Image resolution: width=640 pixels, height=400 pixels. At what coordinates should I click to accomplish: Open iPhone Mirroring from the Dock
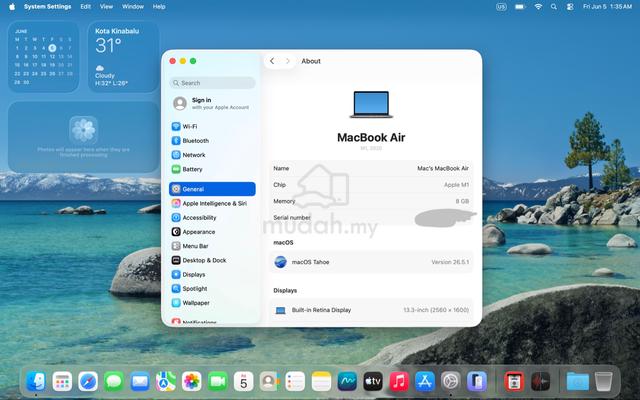pyautogui.click(x=477, y=382)
